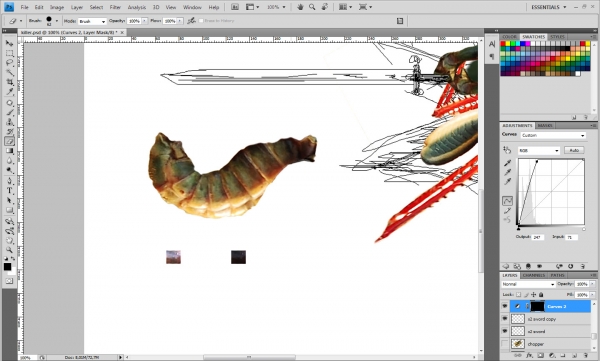Select the History Brush tool

(x=9, y=132)
